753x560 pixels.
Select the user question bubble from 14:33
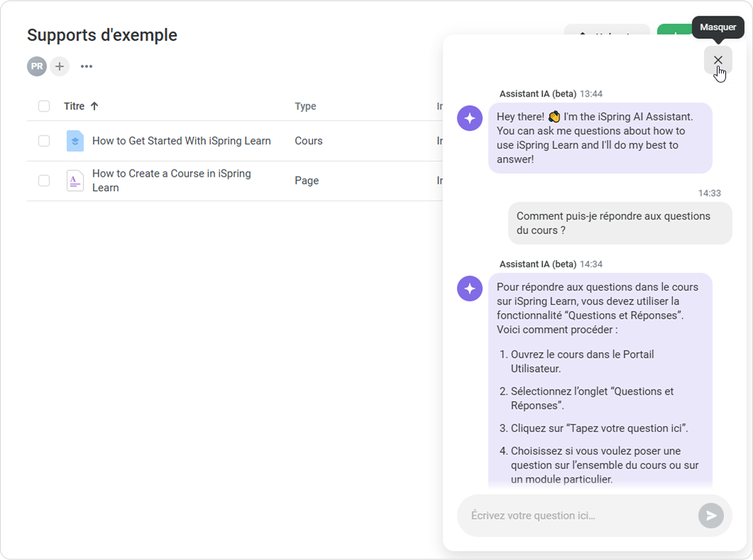(x=620, y=223)
